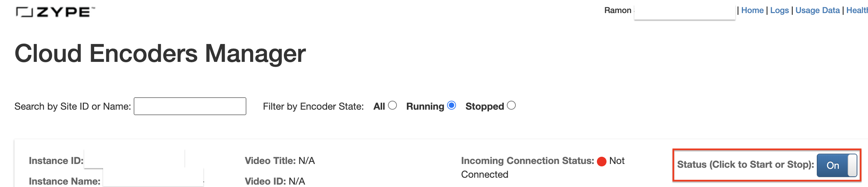This screenshot has height=187, width=868.
Task: Click the Cloud Encoders Manager heading
Action: [x=160, y=54]
